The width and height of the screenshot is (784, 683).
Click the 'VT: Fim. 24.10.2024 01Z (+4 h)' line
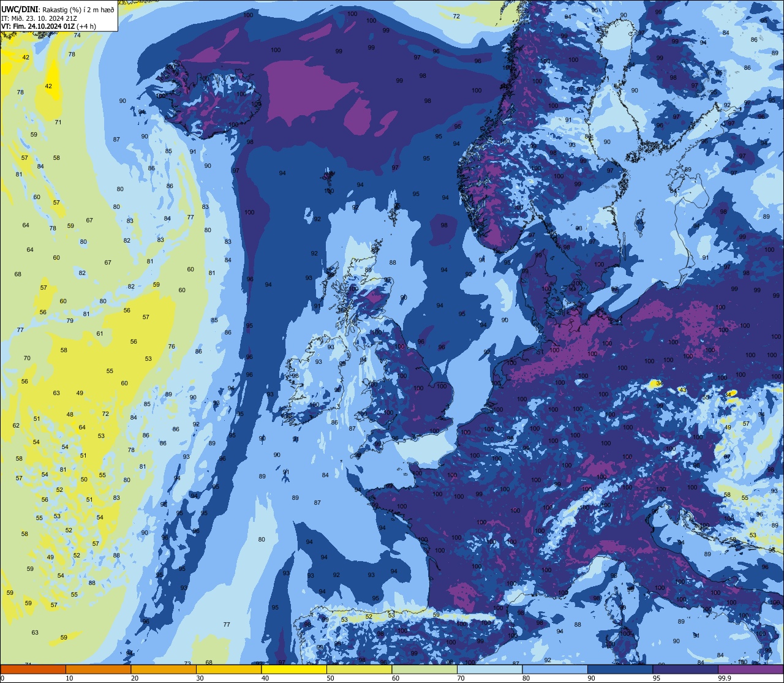(48, 26)
